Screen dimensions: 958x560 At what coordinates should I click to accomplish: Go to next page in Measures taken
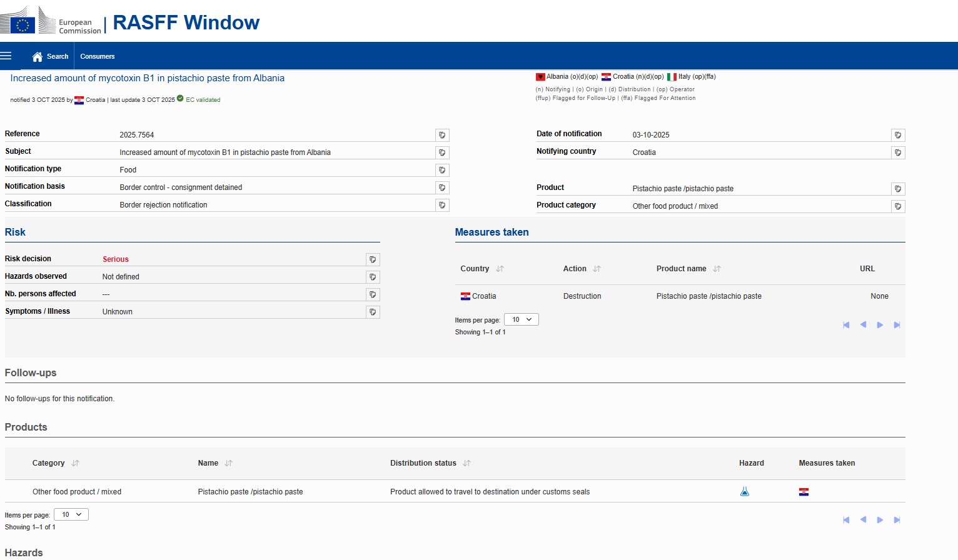click(x=880, y=325)
